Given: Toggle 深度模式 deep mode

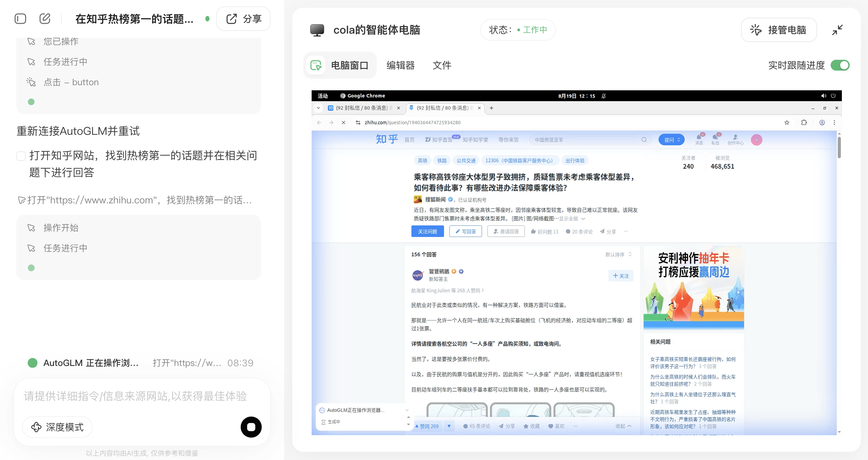Looking at the screenshot, I should [57, 427].
